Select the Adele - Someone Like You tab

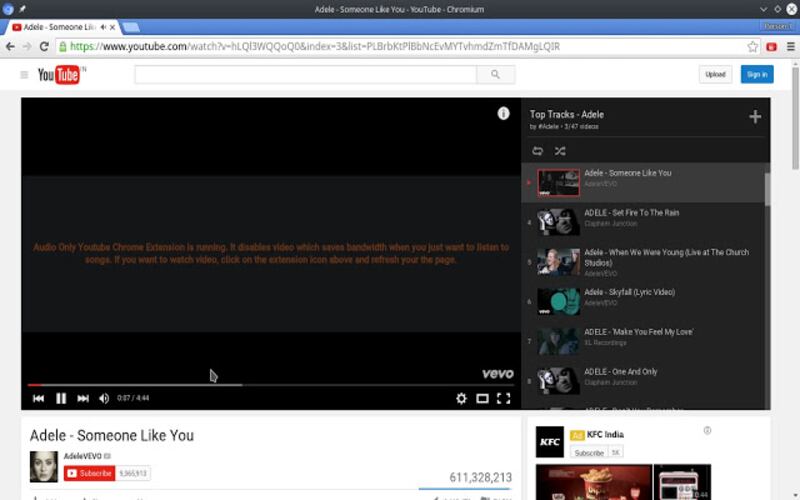coord(59,27)
